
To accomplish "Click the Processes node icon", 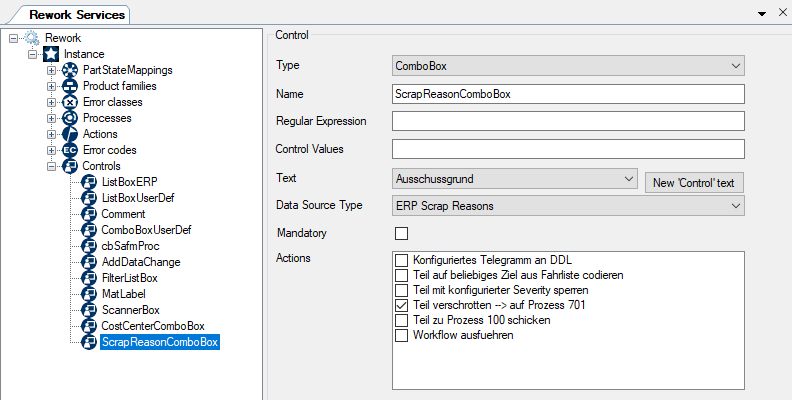I will [x=70, y=118].
